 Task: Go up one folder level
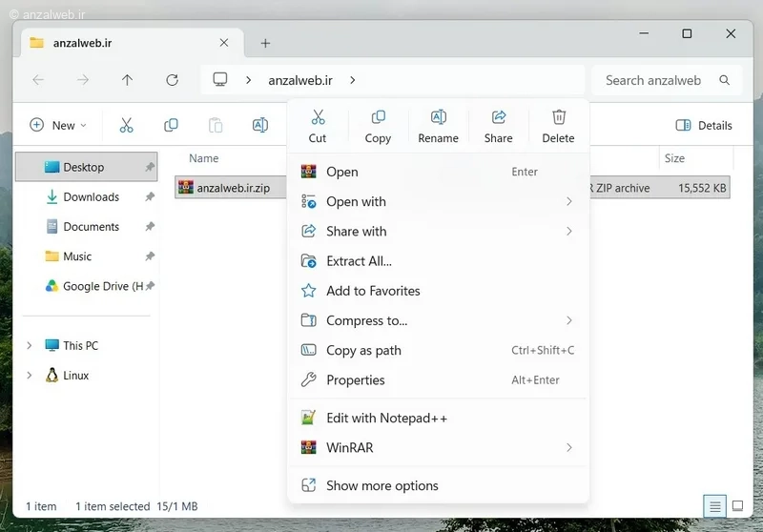127,80
